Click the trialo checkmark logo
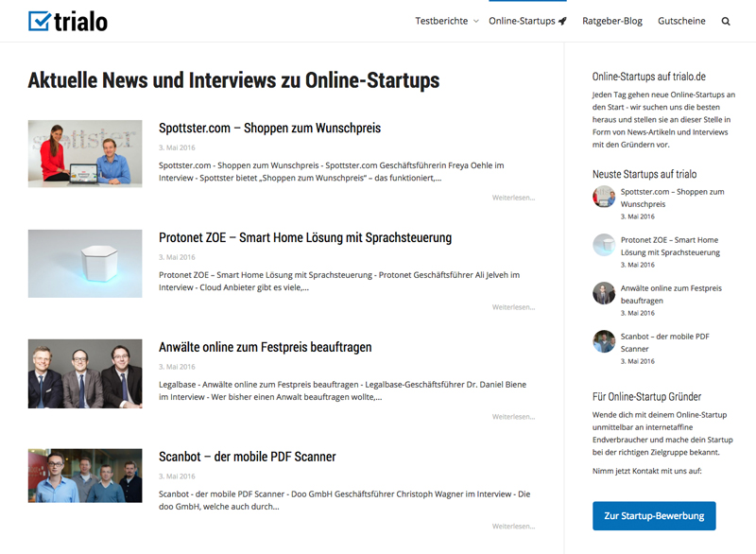Viewport: 756px width, 554px height. click(x=68, y=21)
